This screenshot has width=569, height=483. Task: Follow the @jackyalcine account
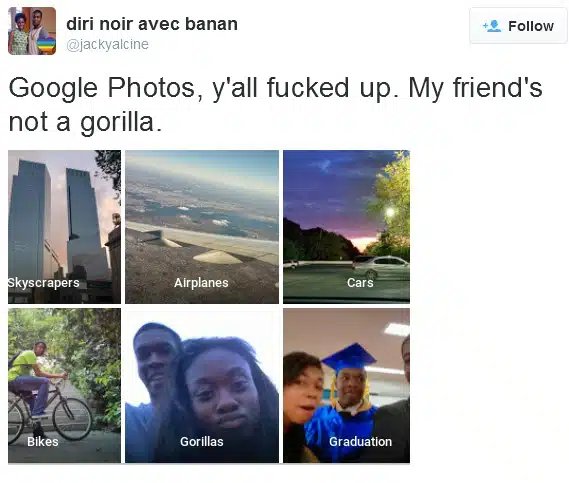coord(518,26)
